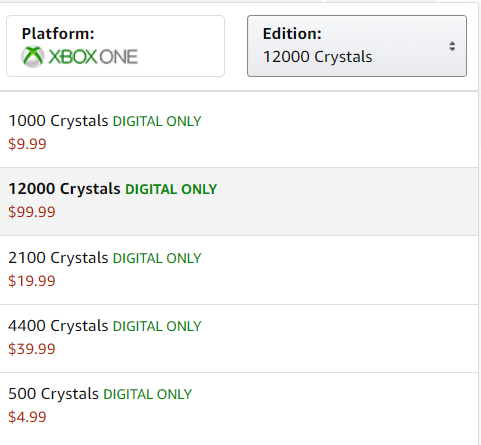This screenshot has width=481, height=445.
Task: Choose the 12000 Crystals option
Action: 239,202
